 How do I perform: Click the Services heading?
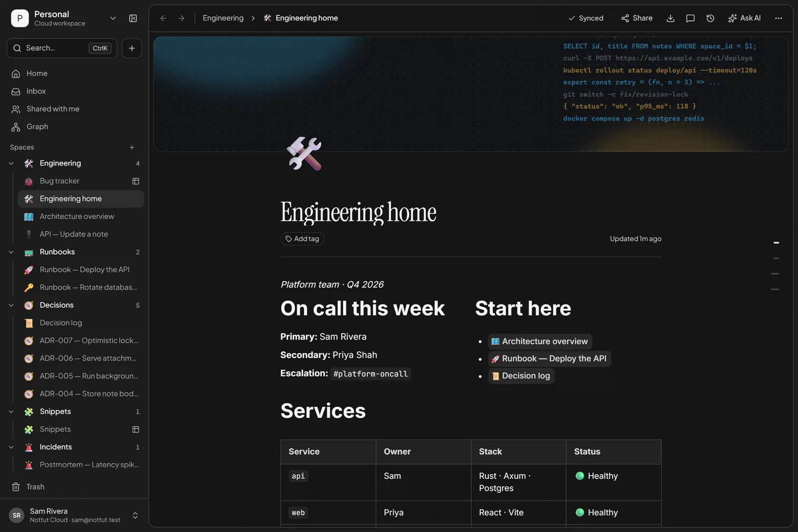pos(323,411)
